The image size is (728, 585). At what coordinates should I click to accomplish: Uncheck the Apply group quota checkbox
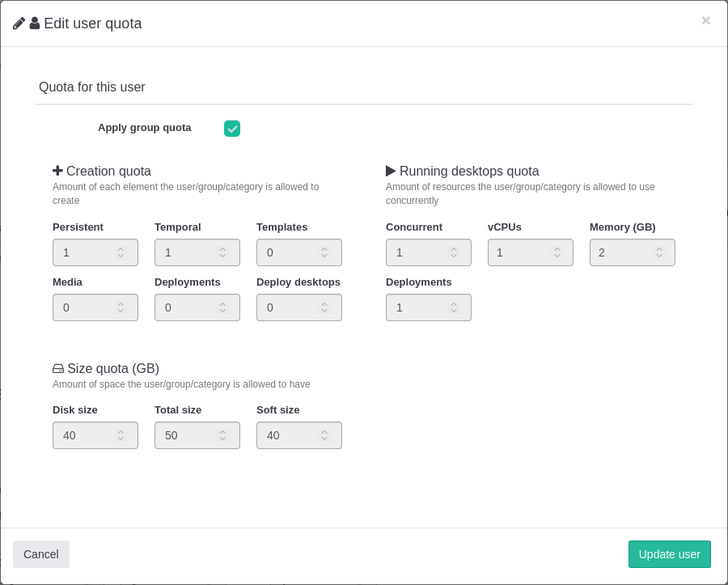(x=232, y=129)
